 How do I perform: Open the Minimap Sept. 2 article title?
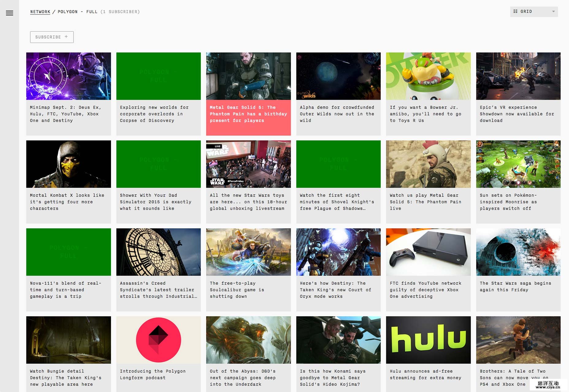pyautogui.click(x=65, y=114)
